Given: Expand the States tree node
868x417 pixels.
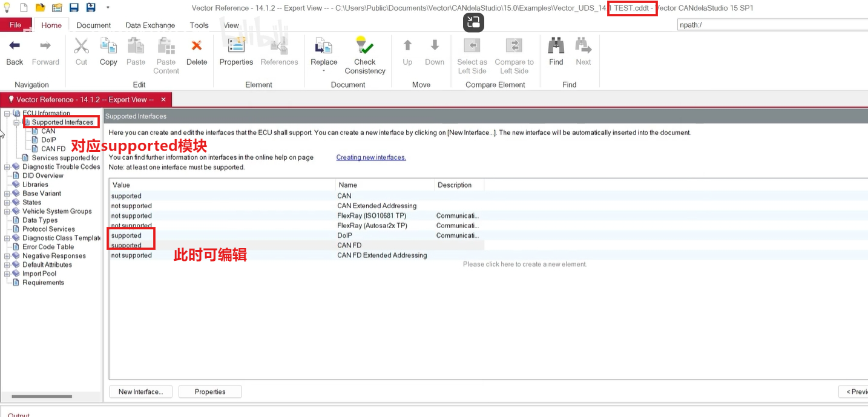Looking at the screenshot, I should 7,203.
